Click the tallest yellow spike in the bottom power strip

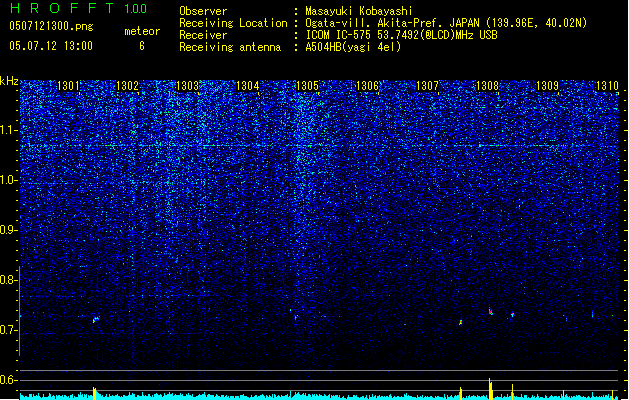tap(490, 389)
